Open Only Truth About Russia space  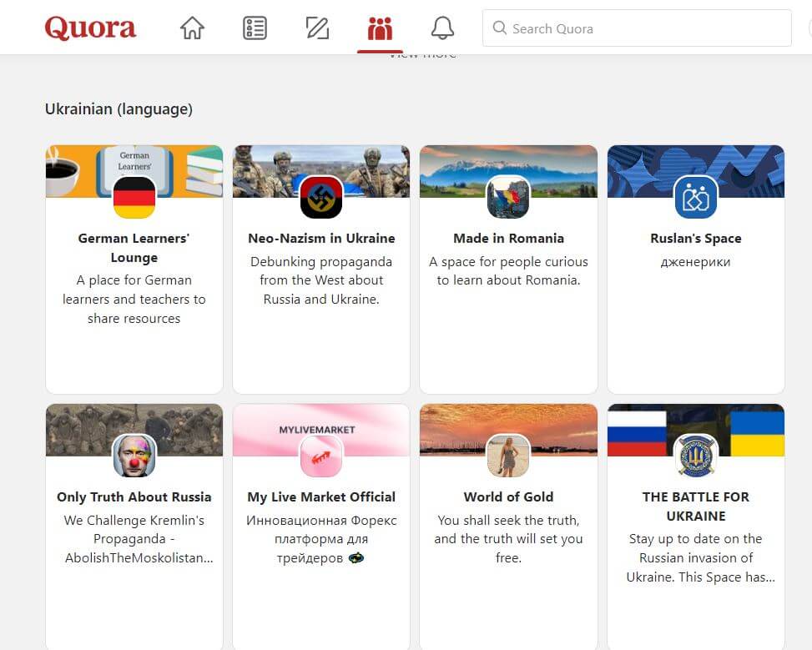pyautogui.click(x=134, y=497)
